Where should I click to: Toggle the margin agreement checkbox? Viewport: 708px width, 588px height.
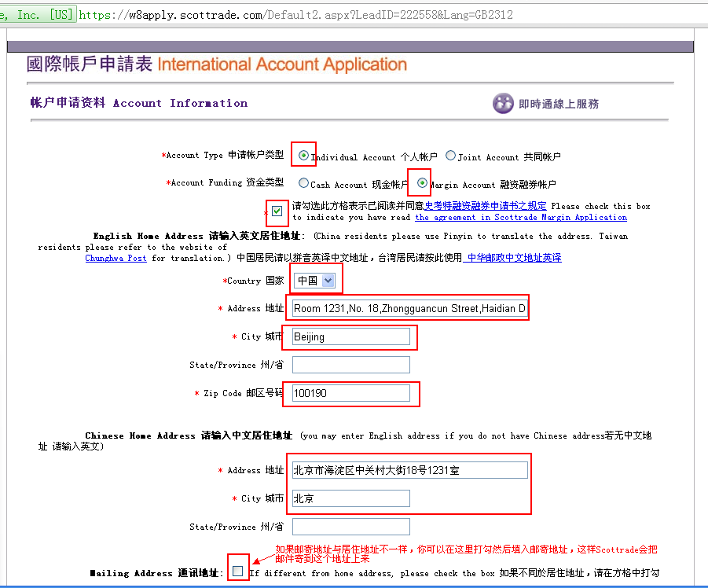coord(277,211)
